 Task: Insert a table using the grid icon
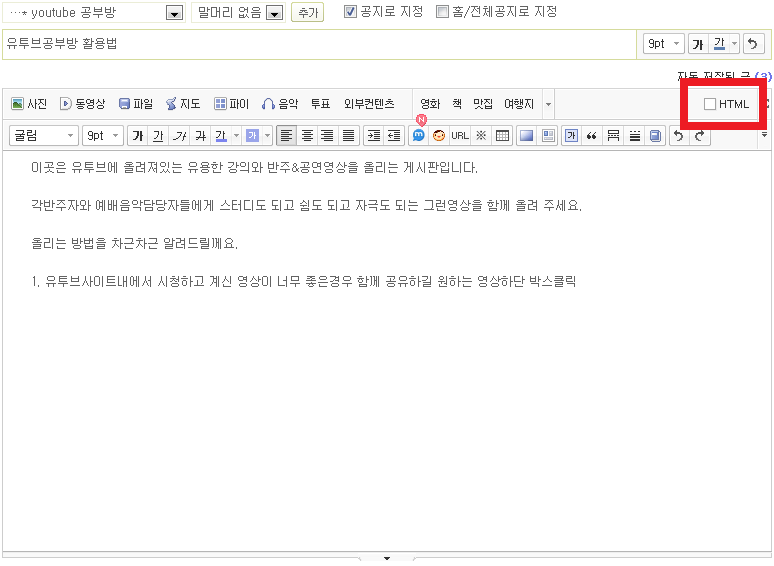(502, 136)
